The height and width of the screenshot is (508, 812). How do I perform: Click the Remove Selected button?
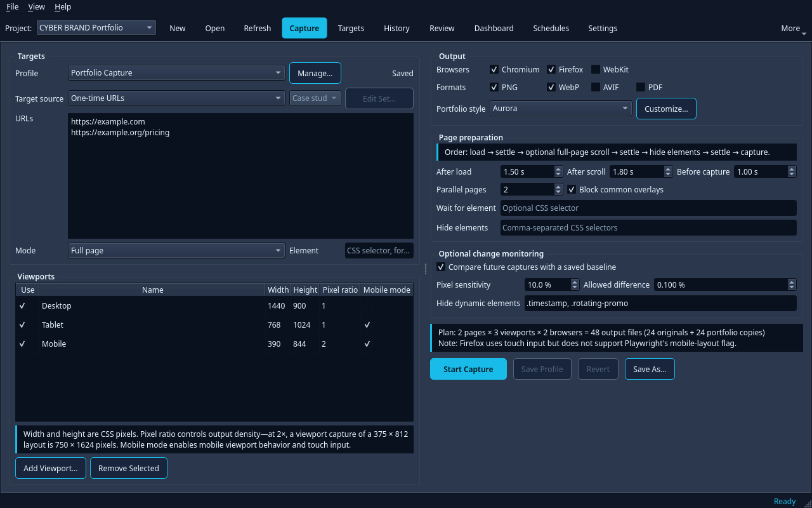[129, 469]
